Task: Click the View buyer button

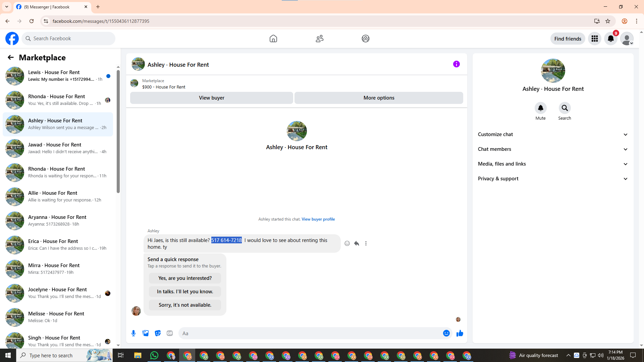Action: click(211, 98)
